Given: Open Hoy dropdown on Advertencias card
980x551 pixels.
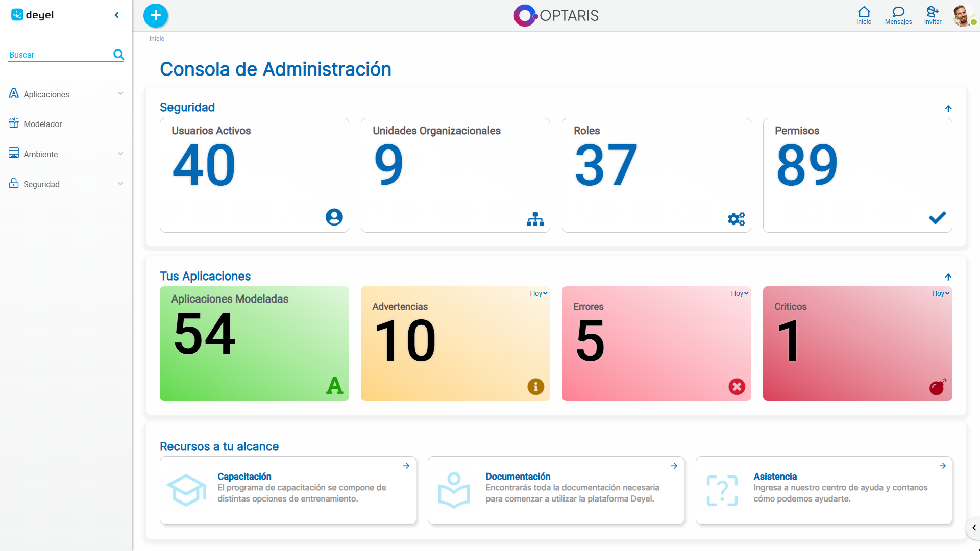Looking at the screenshot, I should (538, 293).
